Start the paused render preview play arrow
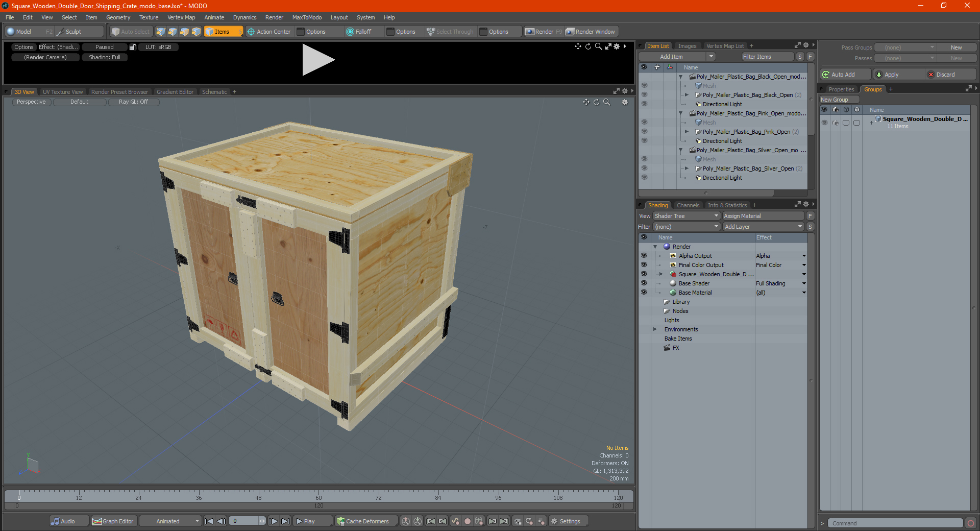The height and width of the screenshot is (531, 980). pos(317,60)
